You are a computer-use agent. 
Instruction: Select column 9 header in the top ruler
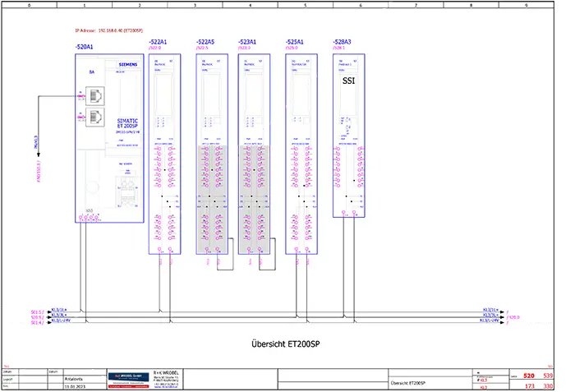pos(526,4)
